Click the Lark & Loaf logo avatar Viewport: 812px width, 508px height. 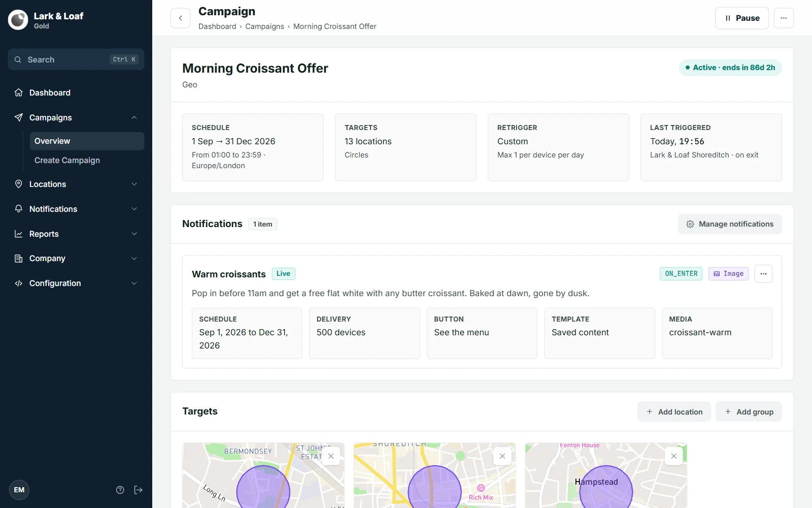tap(18, 20)
